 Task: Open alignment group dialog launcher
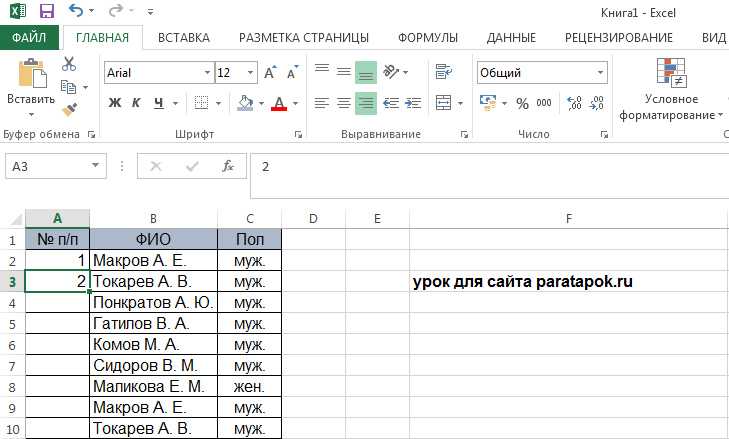pos(464,134)
